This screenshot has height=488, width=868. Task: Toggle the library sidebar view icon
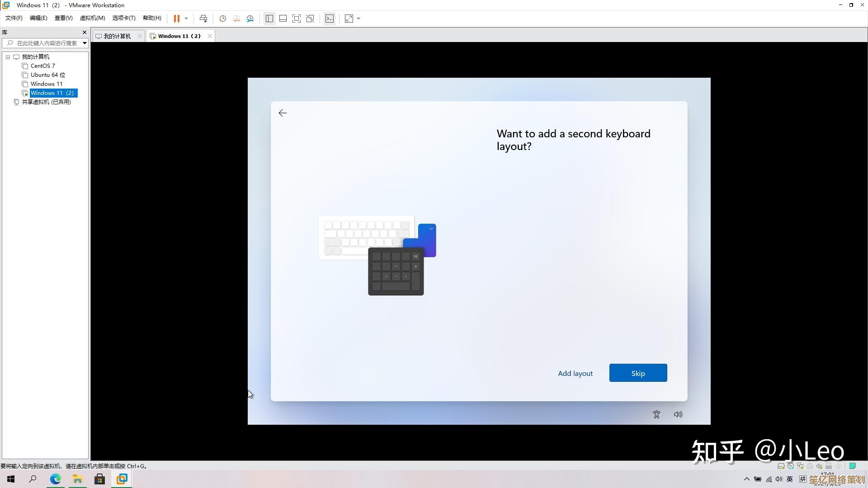(269, 19)
